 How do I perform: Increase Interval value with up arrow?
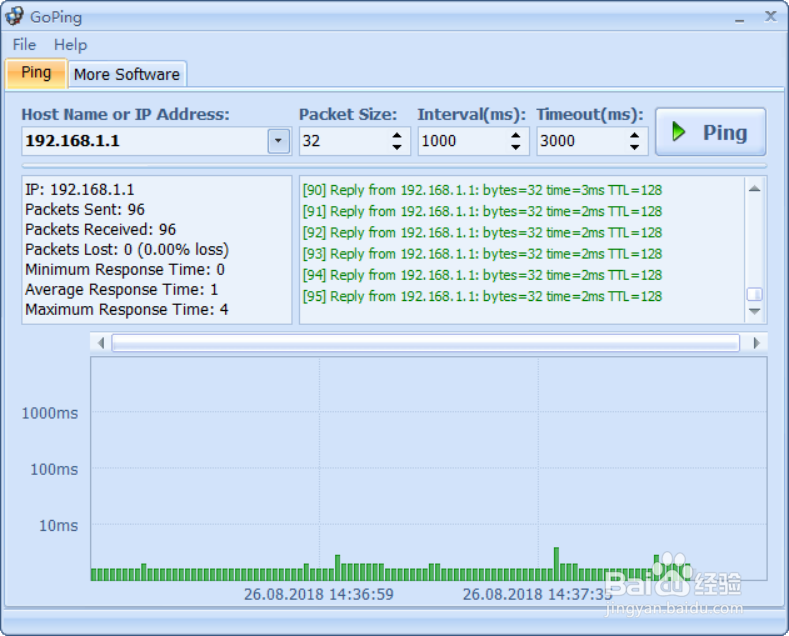tap(516, 135)
